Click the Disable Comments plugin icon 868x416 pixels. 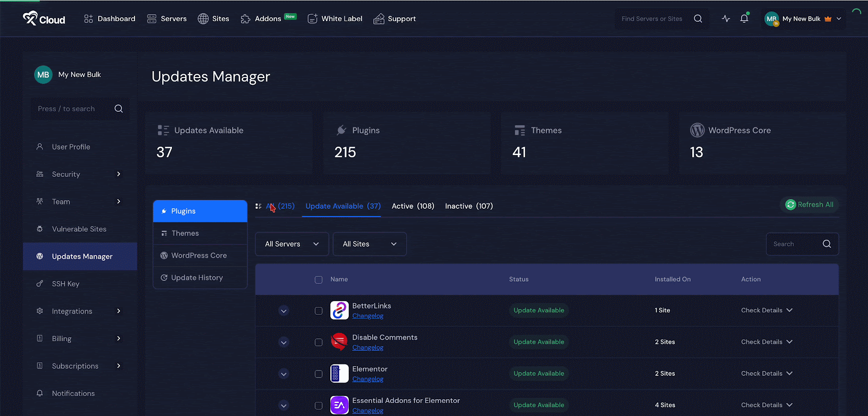pos(339,342)
